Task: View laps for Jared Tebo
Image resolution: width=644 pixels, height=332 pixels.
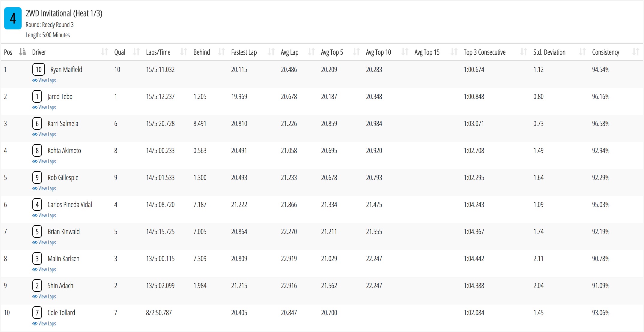Action: [44, 107]
